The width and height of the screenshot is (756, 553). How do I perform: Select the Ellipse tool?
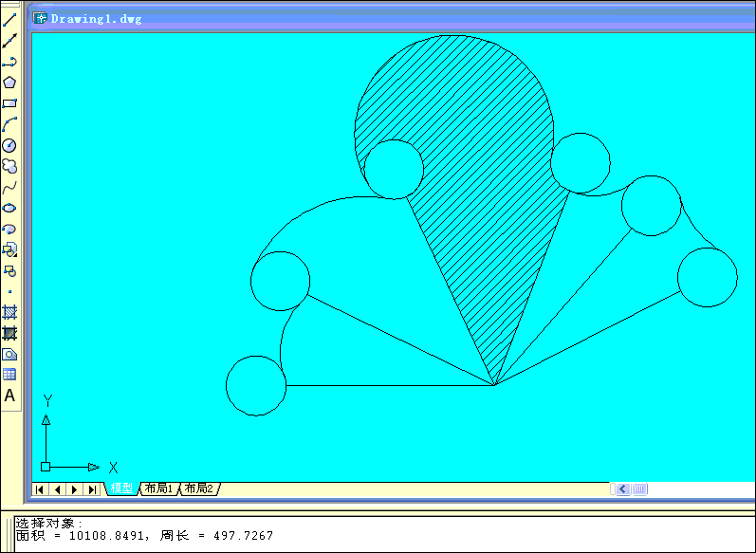coord(9,208)
